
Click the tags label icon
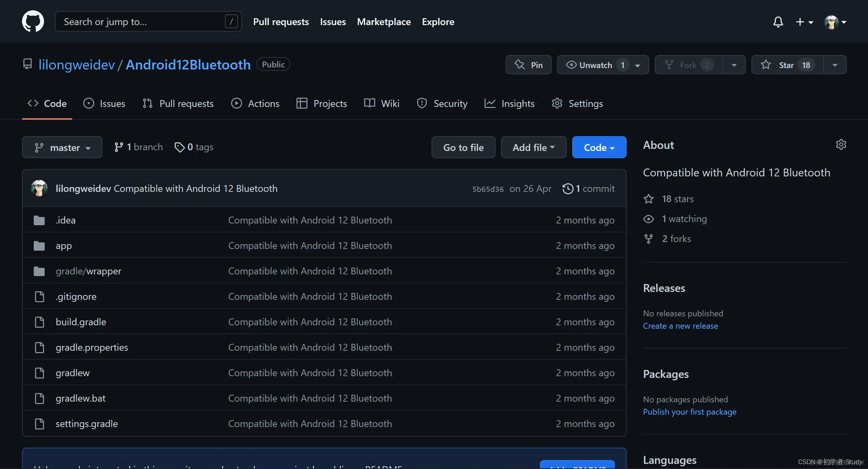pyautogui.click(x=180, y=147)
